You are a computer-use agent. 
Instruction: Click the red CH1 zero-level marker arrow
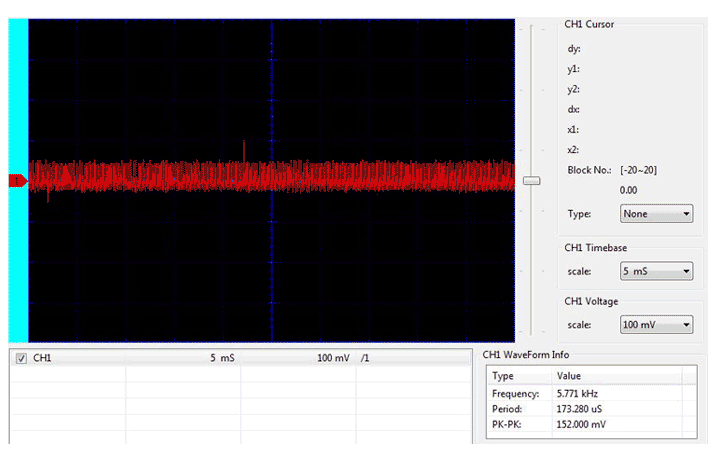(x=16, y=180)
